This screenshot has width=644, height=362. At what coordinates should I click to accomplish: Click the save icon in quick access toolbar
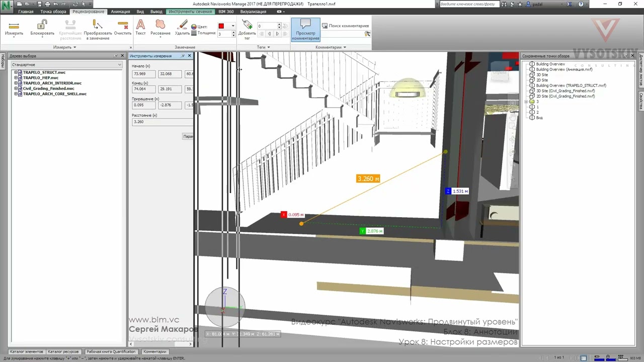click(x=39, y=4)
